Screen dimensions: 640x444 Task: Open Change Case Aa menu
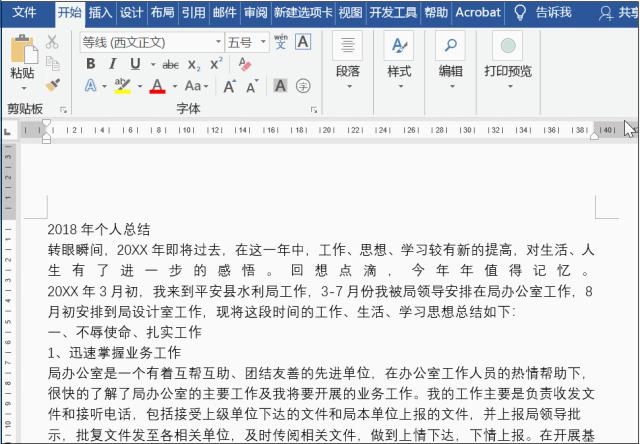pos(196,86)
